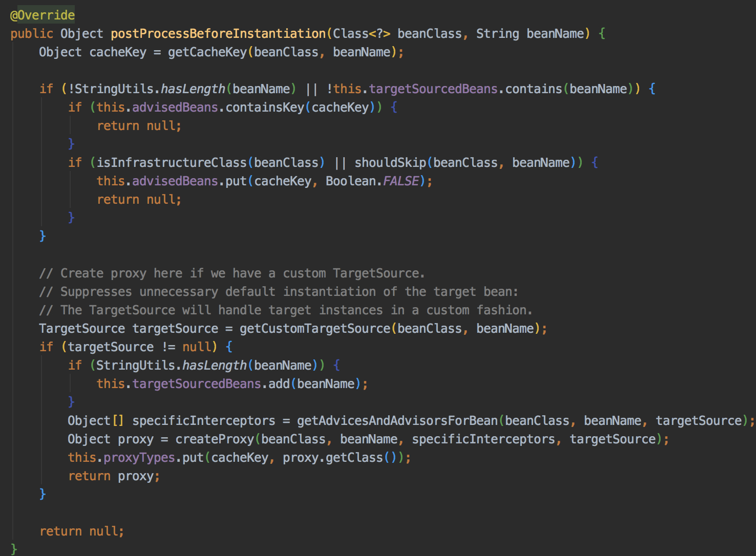Viewport: 756px width, 556px height.
Task: Click the TargetSource type in the targetSource declaration
Action: click(82, 329)
